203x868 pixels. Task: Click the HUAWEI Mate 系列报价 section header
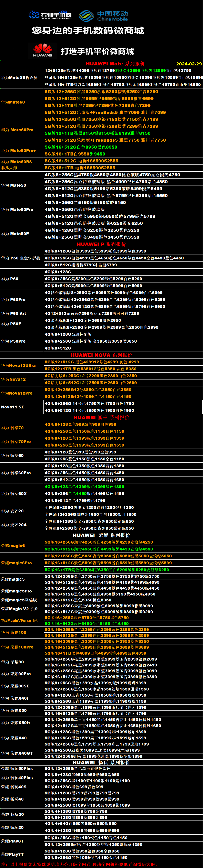click(115, 64)
